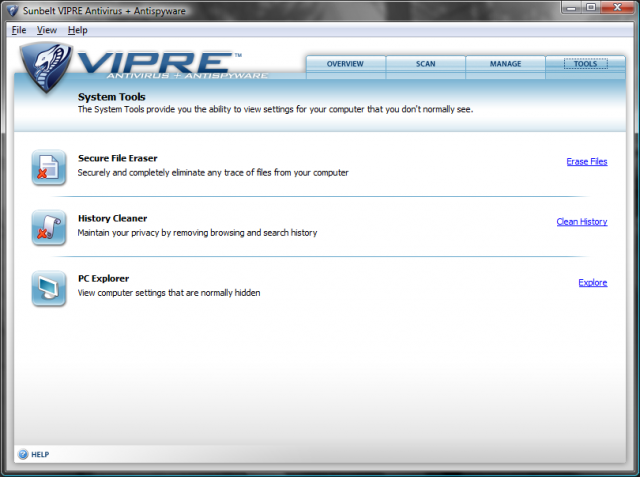Screen dimensions: 640x477
Task: Follow the Explore link
Action: [x=593, y=282]
